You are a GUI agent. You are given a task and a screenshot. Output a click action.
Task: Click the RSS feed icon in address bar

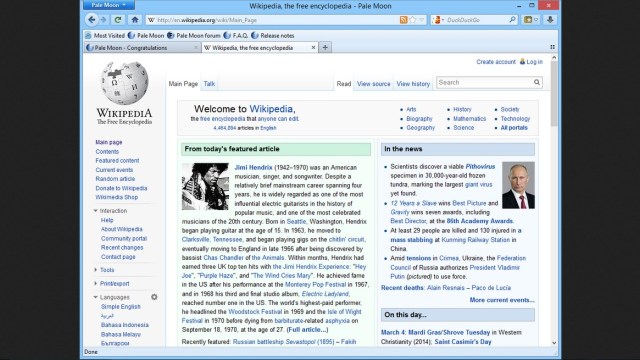click(403, 20)
